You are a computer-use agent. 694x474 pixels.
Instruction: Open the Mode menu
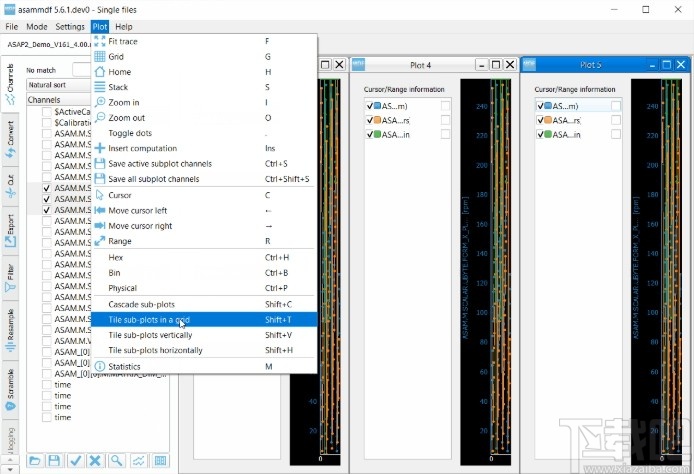[x=37, y=27]
